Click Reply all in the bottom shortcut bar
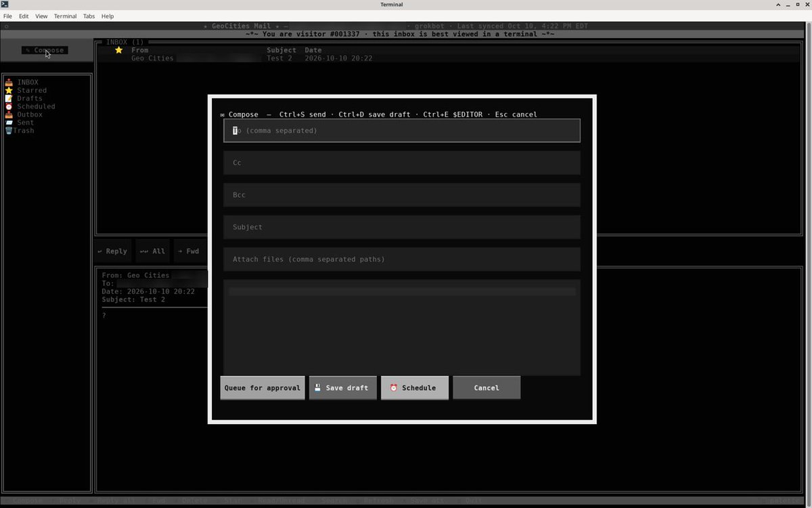Image resolution: width=812 pixels, height=508 pixels. pyautogui.click(x=116, y=501)
